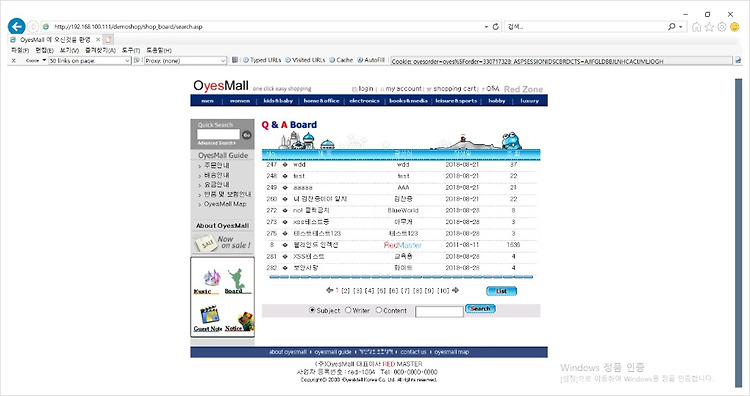Click the OyesMall logo

coord(221,86)
